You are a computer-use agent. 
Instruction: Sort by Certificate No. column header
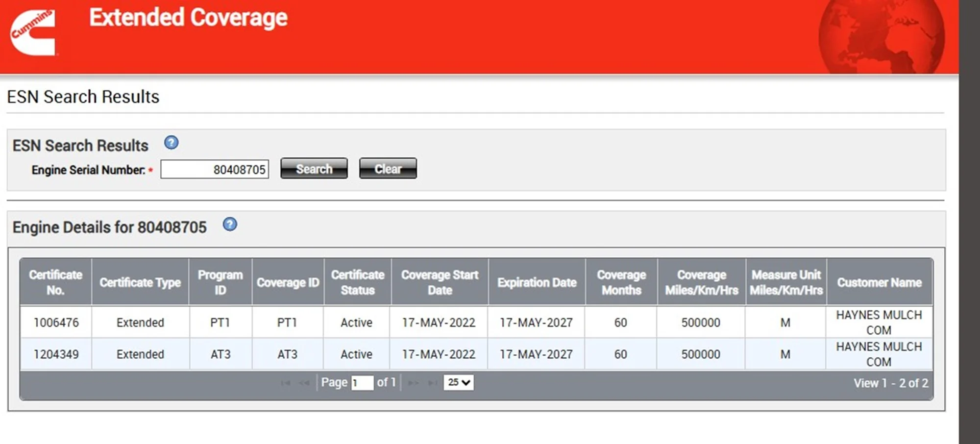tap(55, 282)
